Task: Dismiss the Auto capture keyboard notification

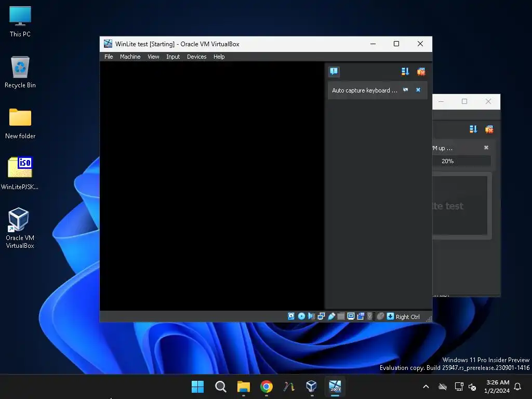Action: tap(418, 90)
